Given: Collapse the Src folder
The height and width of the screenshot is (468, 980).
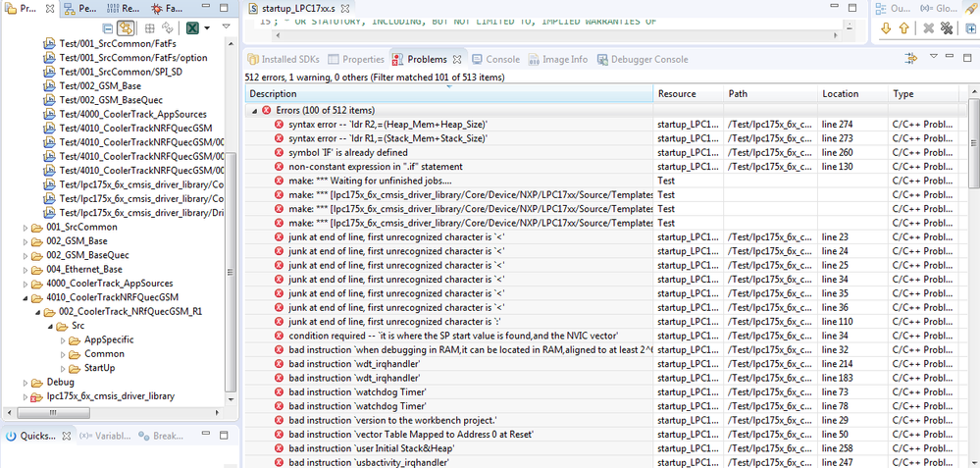Looking at the screenshot, I should coord(51,326).
